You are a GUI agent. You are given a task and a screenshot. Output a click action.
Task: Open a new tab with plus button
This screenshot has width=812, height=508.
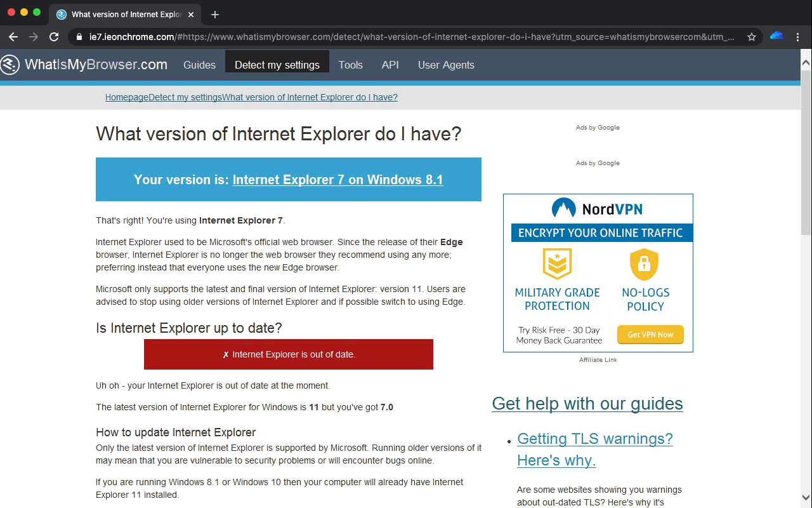[x=215, y=14]
